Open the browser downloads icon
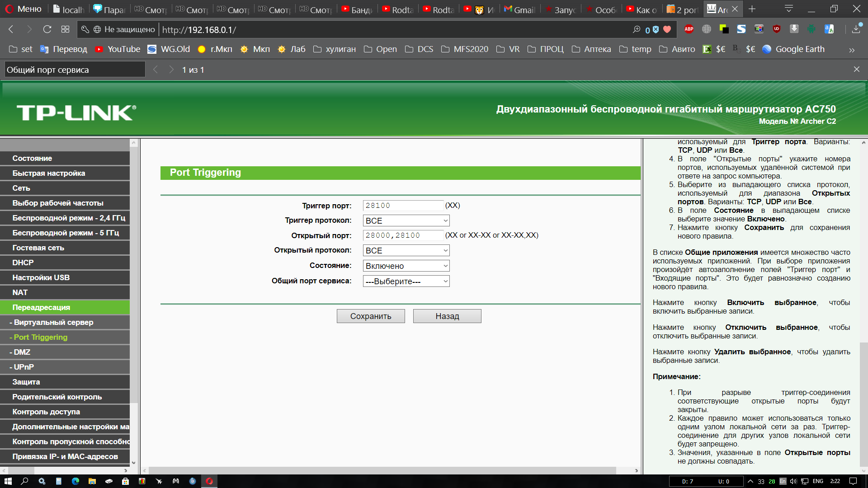868x488 pixels. [x=856, y=29]
